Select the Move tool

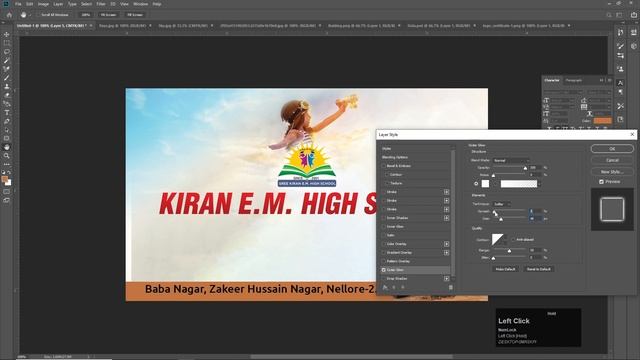click(x=7, y=35)
